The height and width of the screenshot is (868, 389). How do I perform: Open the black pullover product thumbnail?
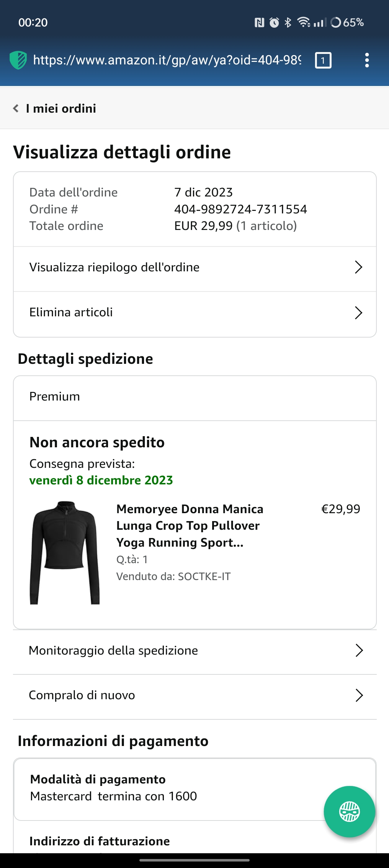pyautogui.click(x=65, y=552)
